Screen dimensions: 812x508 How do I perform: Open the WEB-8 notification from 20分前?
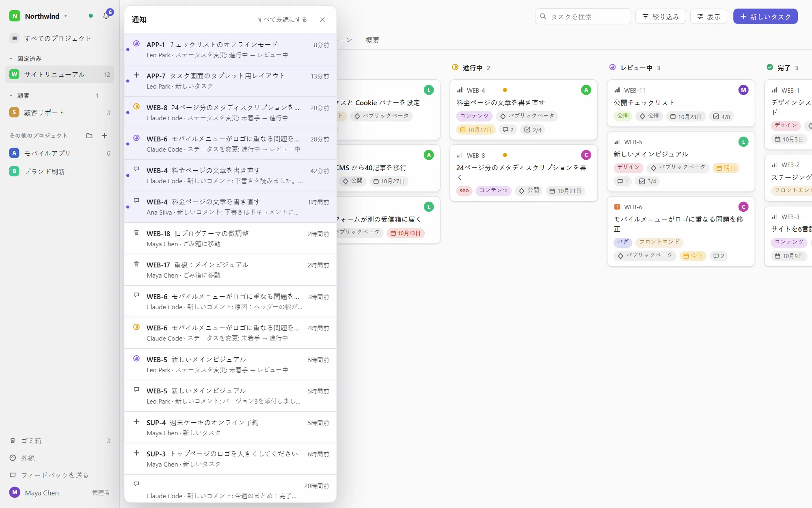pyautogui.click(x=230, y=113)
